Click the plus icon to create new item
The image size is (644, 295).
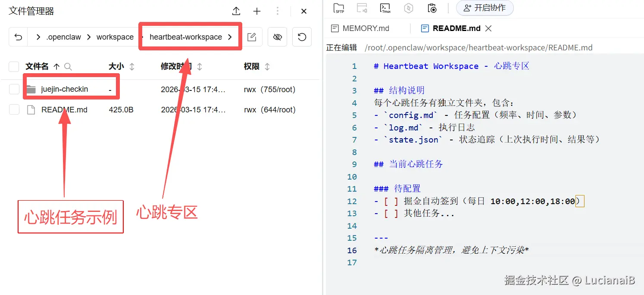[257, 11]
